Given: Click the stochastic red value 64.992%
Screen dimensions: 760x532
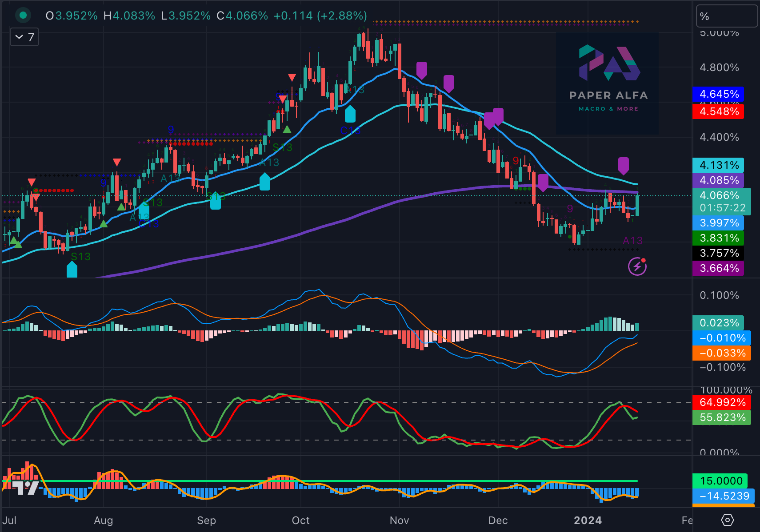Looking at the screenshot, I should [x=722, y=402].
